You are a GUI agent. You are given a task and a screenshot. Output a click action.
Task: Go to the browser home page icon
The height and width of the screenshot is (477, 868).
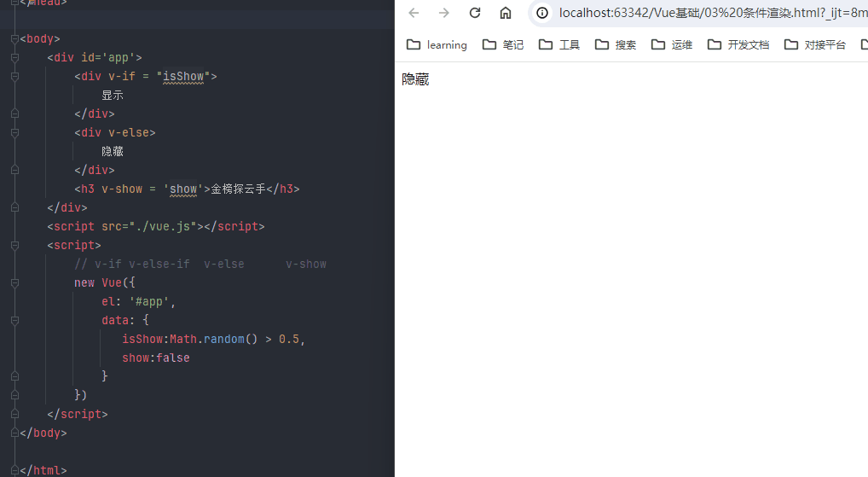506,13
